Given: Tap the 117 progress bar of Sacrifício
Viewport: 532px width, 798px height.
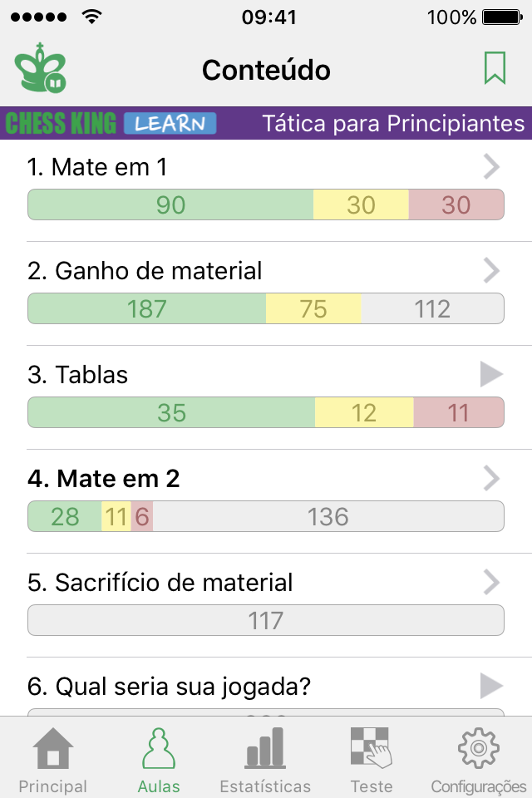Looking at the screenshot, I should tap(266, 620).
